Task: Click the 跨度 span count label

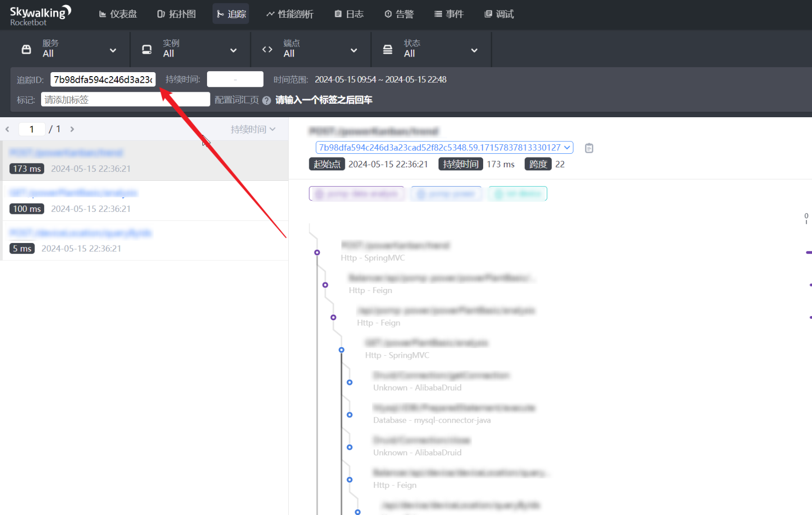Action: coord(538,164)
